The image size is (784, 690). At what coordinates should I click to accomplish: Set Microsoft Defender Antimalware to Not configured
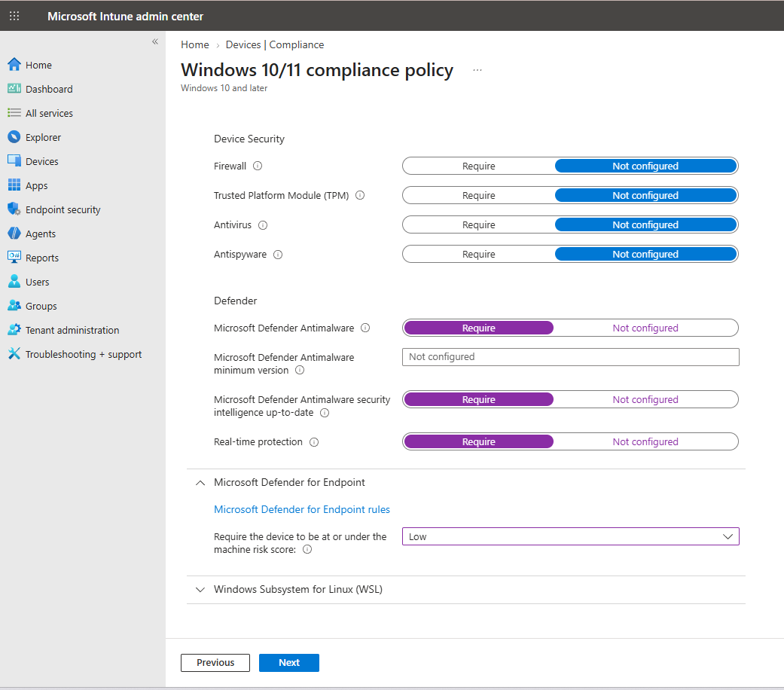pyautogui.click(x=645, y=328)
